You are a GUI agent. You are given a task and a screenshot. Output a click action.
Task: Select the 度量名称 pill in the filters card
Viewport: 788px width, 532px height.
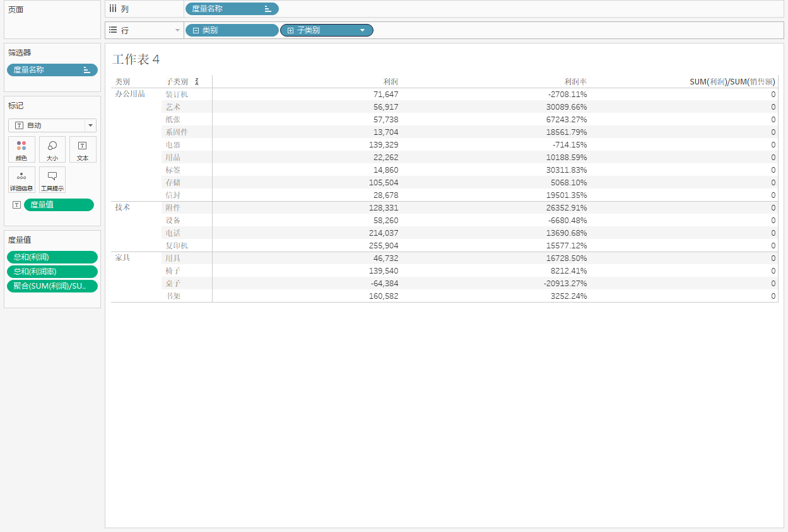52,70
